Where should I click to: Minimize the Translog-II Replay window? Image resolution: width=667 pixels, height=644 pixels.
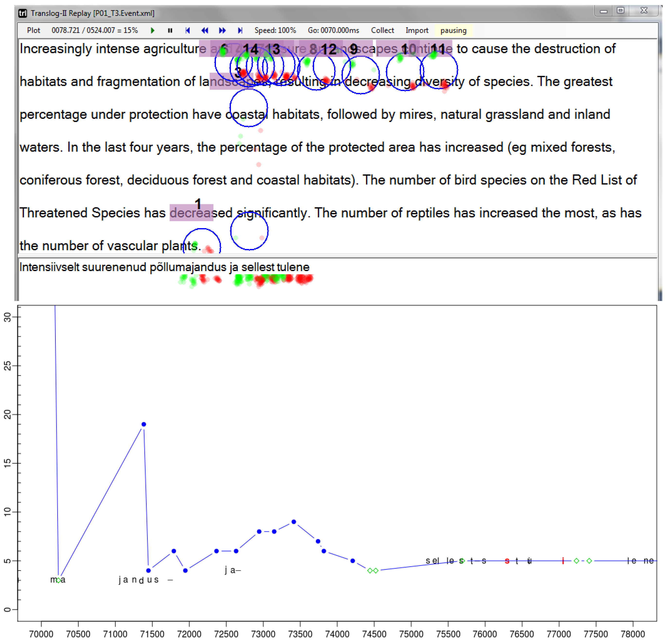pos(603,10)
